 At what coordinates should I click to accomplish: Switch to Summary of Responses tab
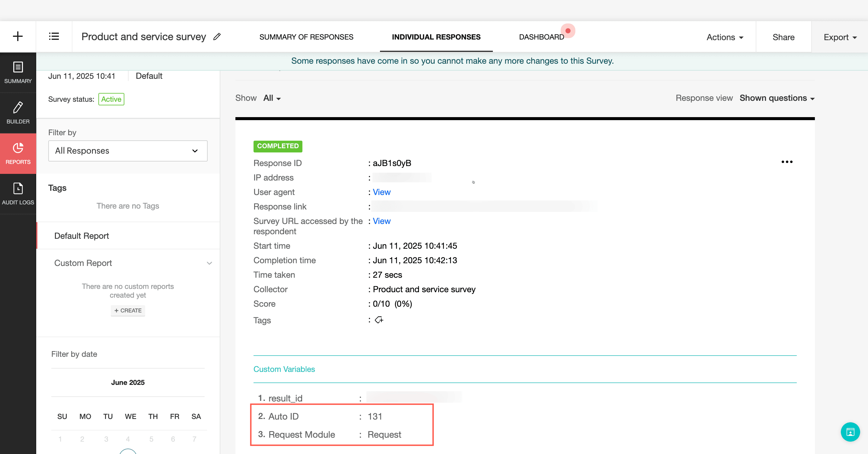point(306,37)
